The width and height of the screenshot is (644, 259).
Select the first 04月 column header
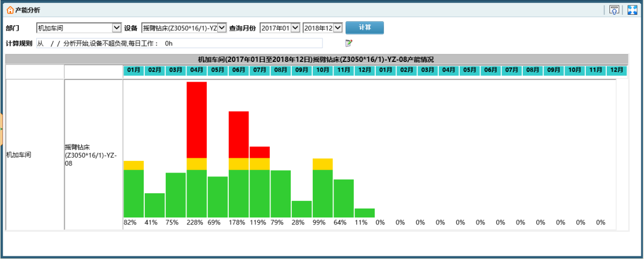point(196,71)
